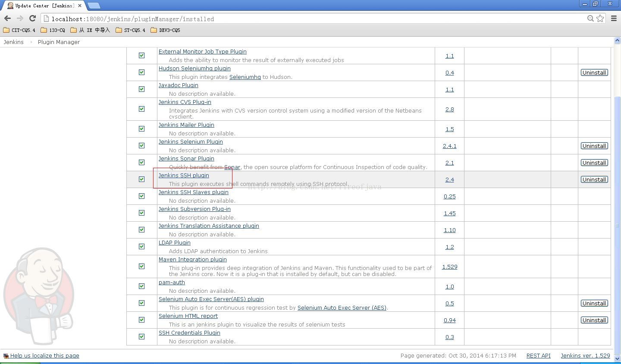Click the breadcrumb separator arrow after Jenkins
The image size is (621, 364).
coord(31,42)
